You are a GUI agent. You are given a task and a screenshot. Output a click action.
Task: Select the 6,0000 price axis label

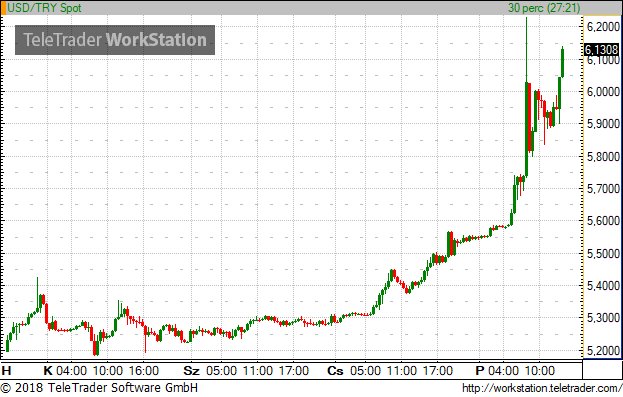[x=603, y=91]
